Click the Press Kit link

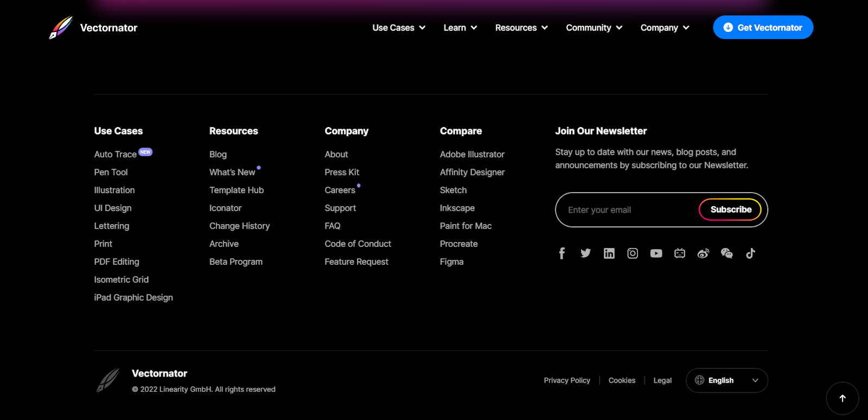(x=342, y=173)
